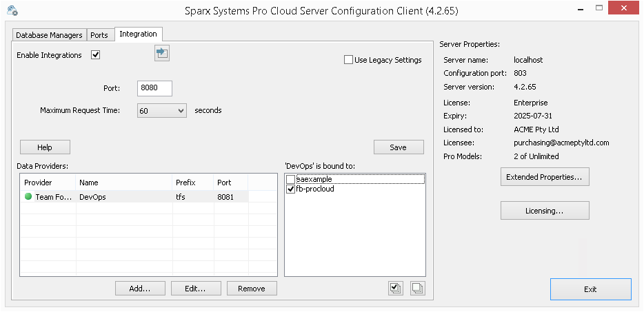Click the app icon in title bar
Image resolution: width=644 pixels, height=312 pixels.
tap(12, 11)
